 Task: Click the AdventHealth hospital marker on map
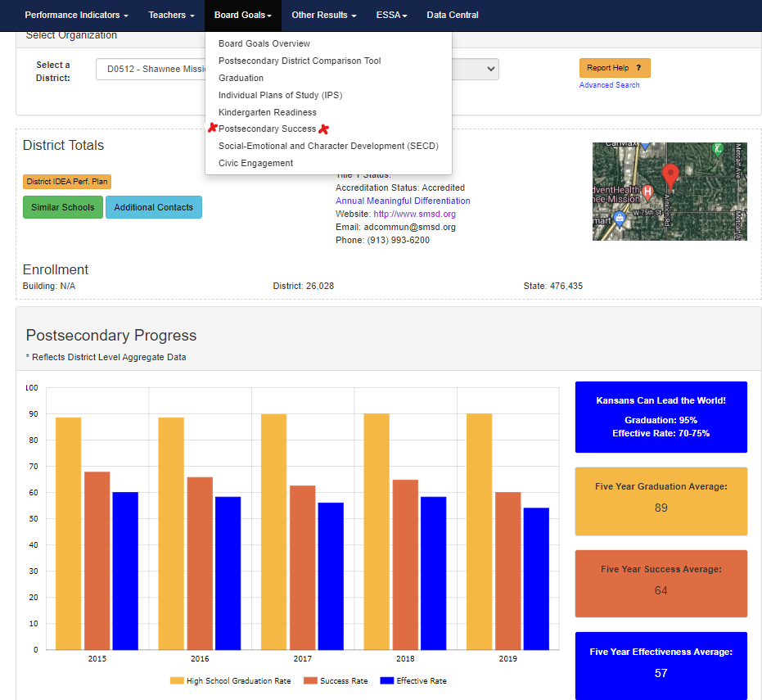(647, 192)
